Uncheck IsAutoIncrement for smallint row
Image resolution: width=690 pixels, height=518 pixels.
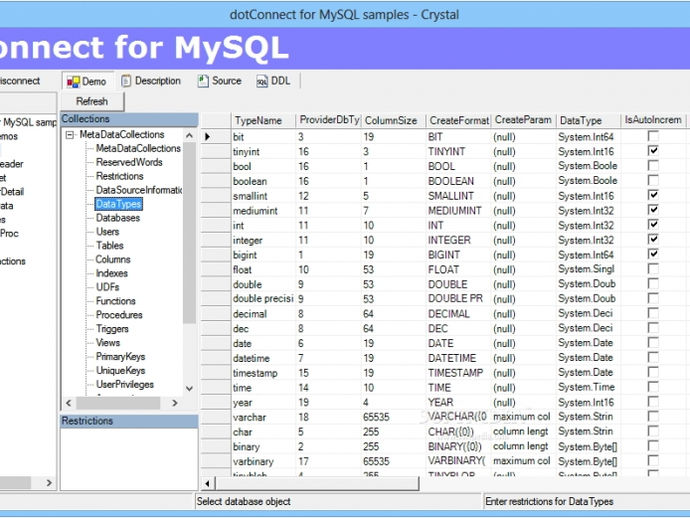point(653,195)
